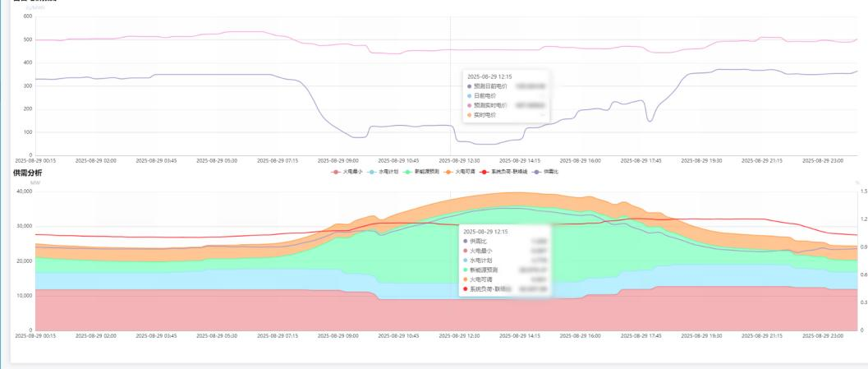
Task: Click 预测日前电价 row in price tooltip
Action: 491,85
